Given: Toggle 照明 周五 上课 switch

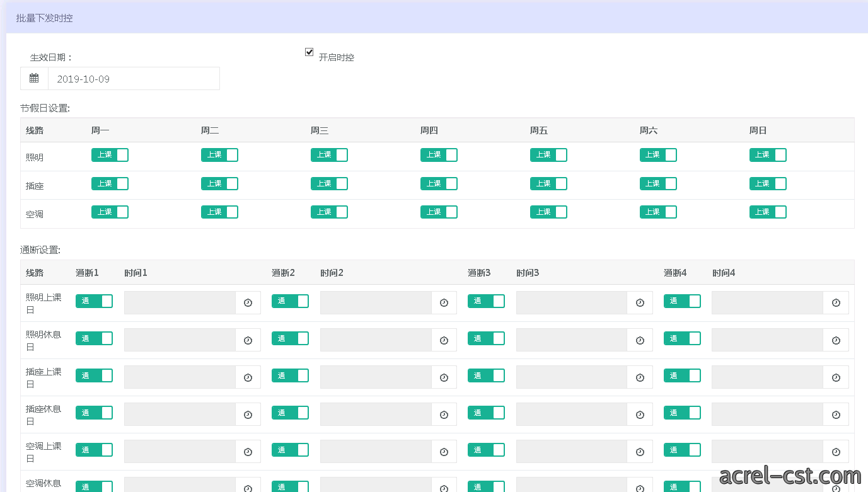Looking at the screenshot, I should [548, 155].
